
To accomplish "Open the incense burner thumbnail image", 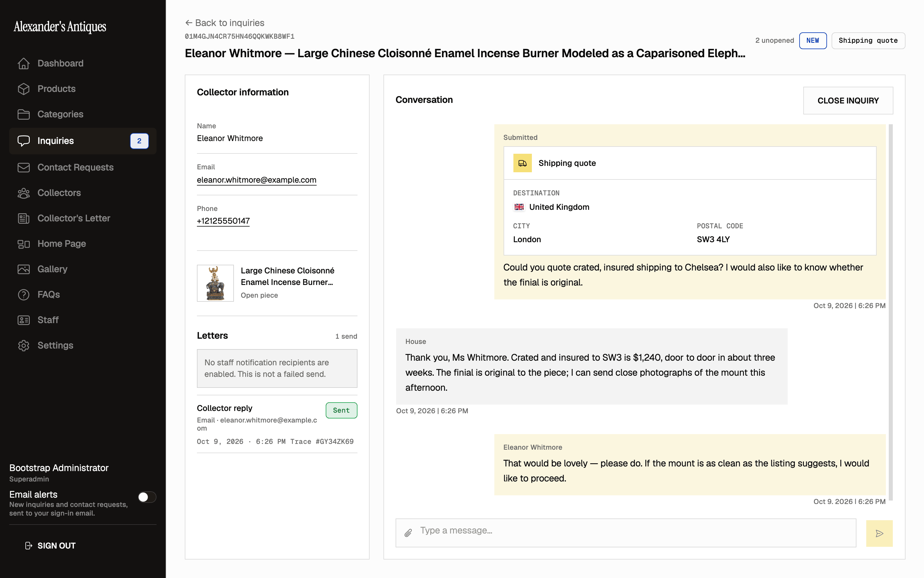I will click(x=215, y=283).
